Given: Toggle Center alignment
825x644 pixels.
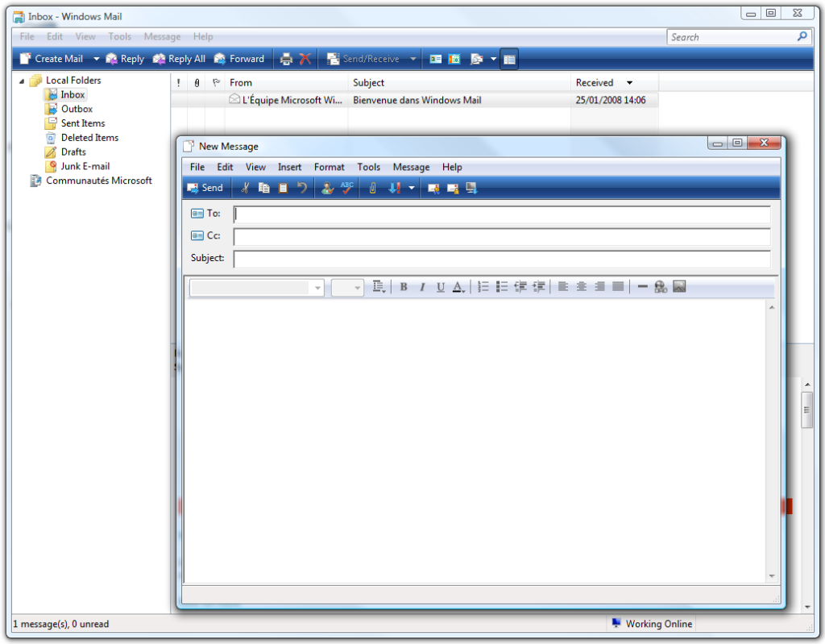Looking at the screenshot, I should pos(582,286).
